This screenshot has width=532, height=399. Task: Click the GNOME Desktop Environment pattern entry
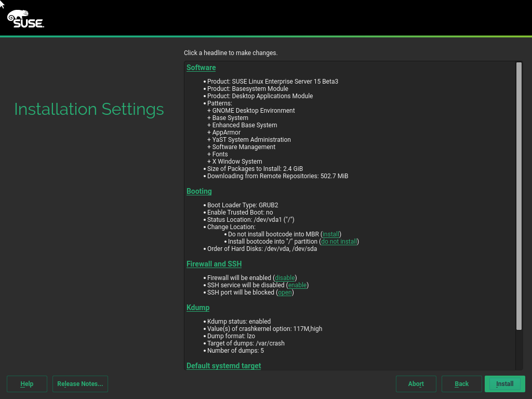[x=254, y=111]
